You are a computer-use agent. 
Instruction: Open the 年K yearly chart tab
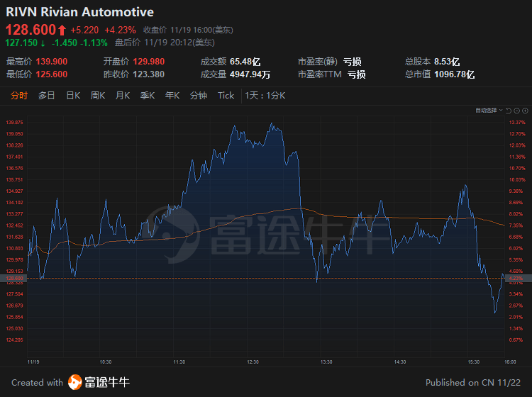click(172, 96)
